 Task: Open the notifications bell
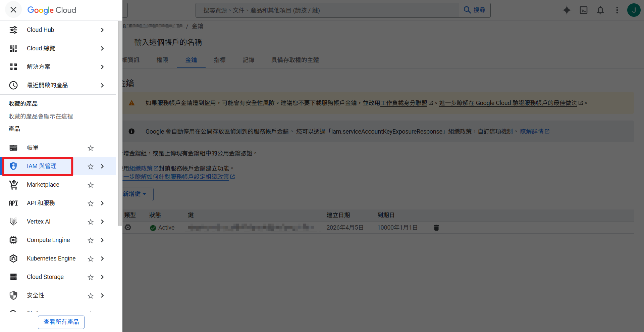click(600, 10)
